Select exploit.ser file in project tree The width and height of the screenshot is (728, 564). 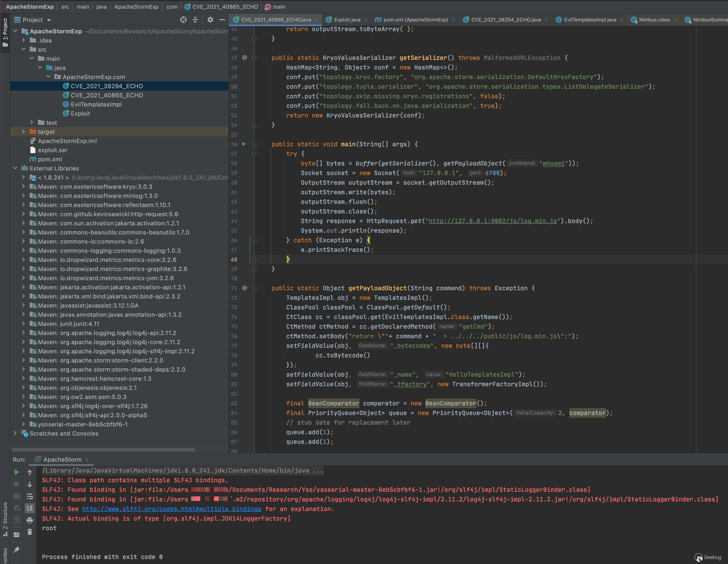(52, 150)
